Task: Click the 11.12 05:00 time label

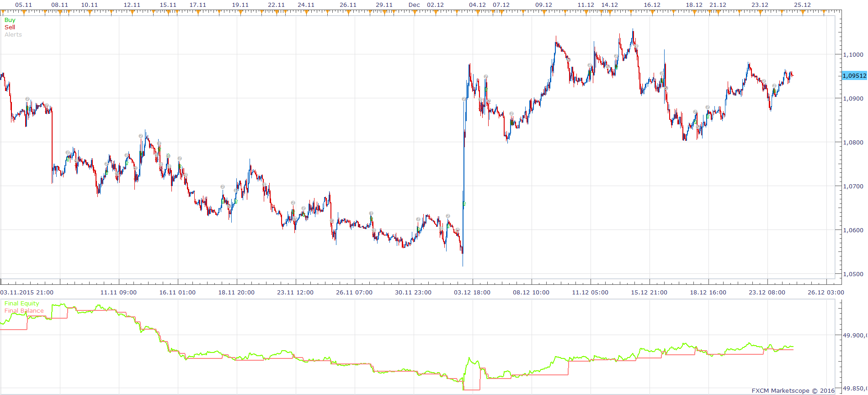Action: tap(590, 293)
